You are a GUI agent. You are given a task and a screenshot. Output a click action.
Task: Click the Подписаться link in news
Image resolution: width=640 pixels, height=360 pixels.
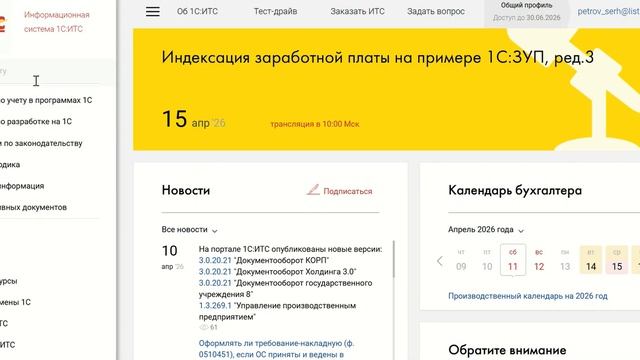348,191
